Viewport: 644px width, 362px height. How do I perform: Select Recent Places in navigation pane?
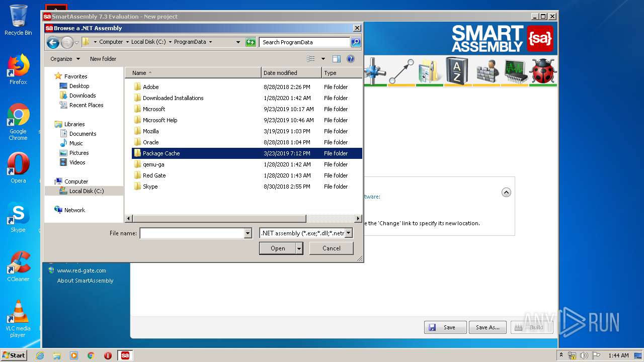click(86, 105)
